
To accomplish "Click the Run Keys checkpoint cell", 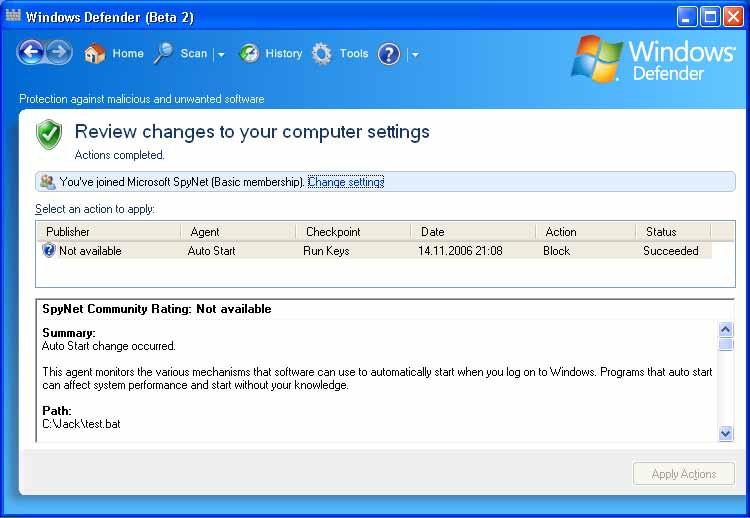I will 326,251.
